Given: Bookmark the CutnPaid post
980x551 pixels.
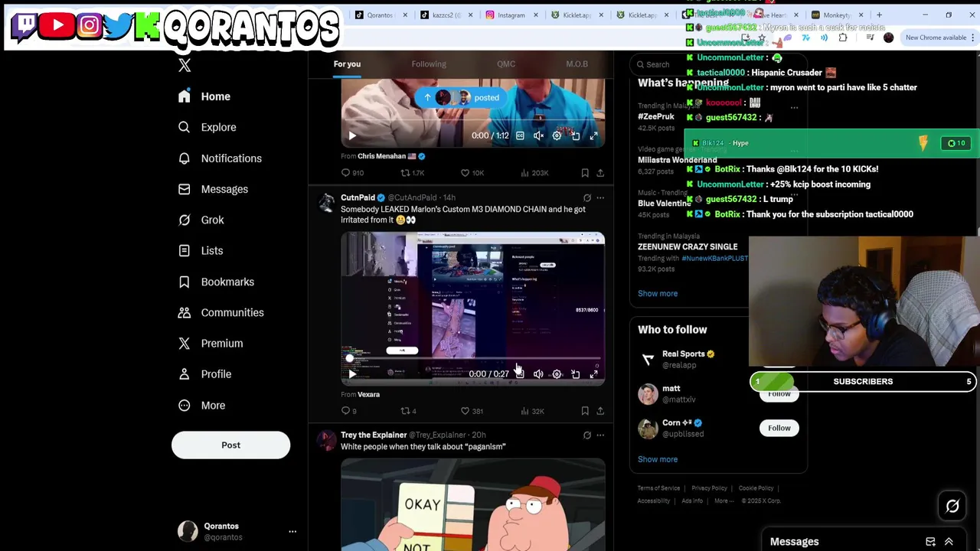Looking at the screenshot, I should pos(585,411).
